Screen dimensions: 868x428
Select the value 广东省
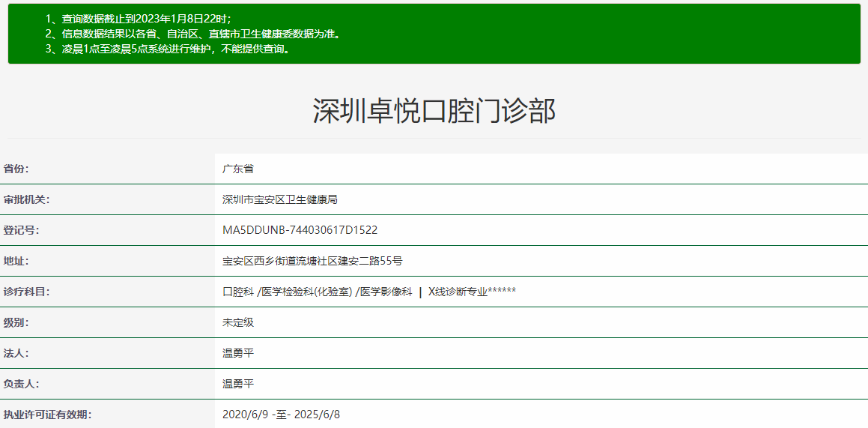[x=238, y=169]
